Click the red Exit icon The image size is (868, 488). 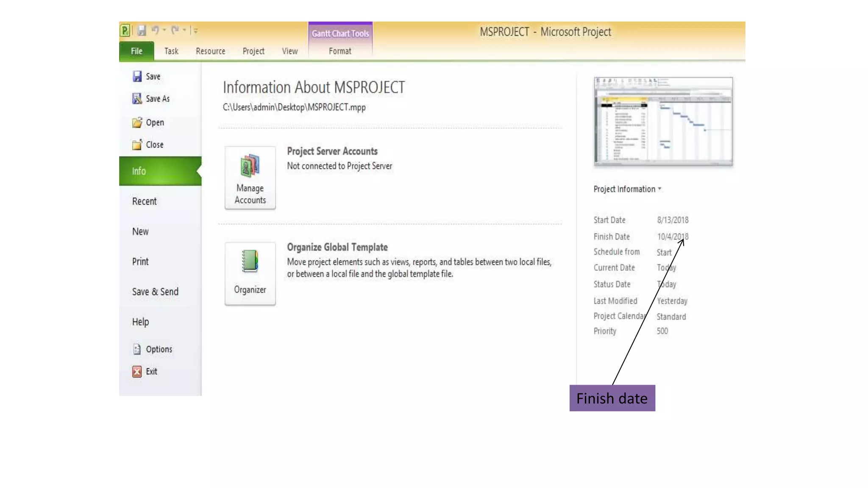tap(137, 372)
